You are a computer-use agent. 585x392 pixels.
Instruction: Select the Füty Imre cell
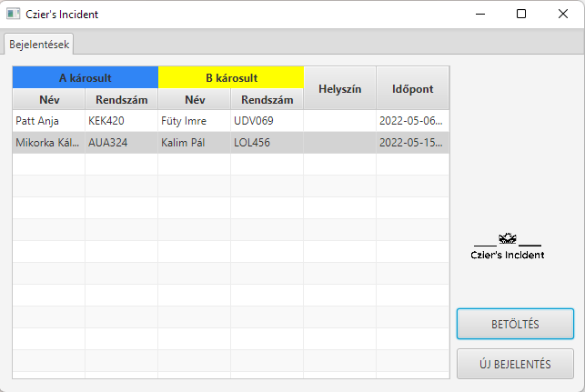195,121
